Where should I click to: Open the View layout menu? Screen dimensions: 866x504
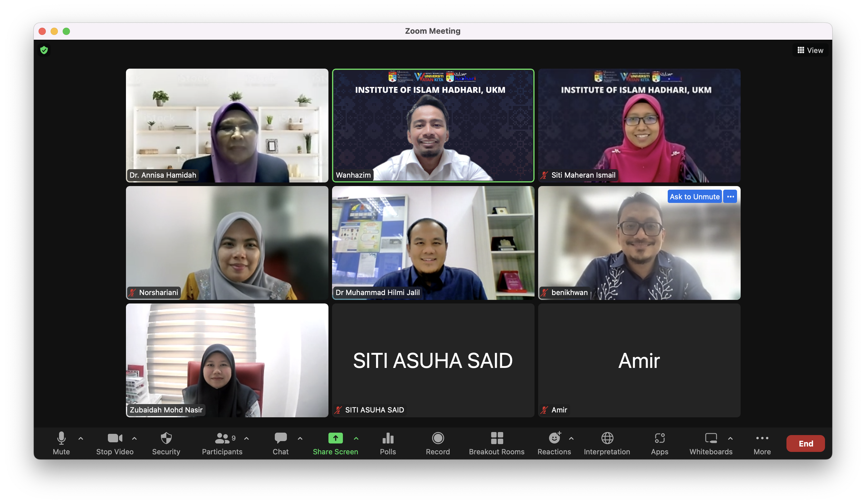pyautogui.click(x=810, y=51)
